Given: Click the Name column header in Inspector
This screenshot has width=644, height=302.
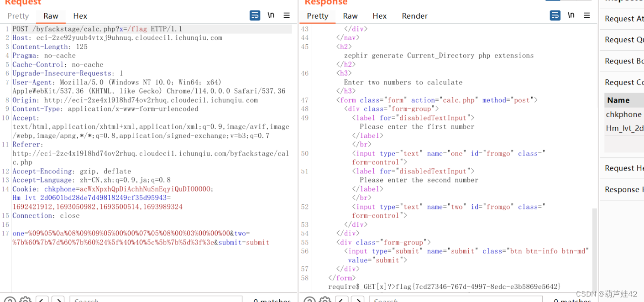Looking at the screenshot, I should 624,100.
